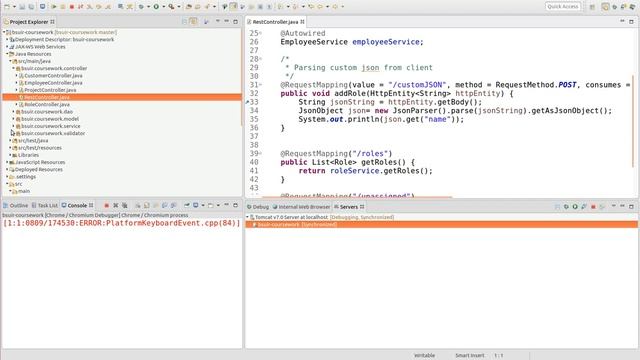Open the Internal Web Browser tab
Screen dimensions: 640x360
pyautogui.click(x=302, y=207)
